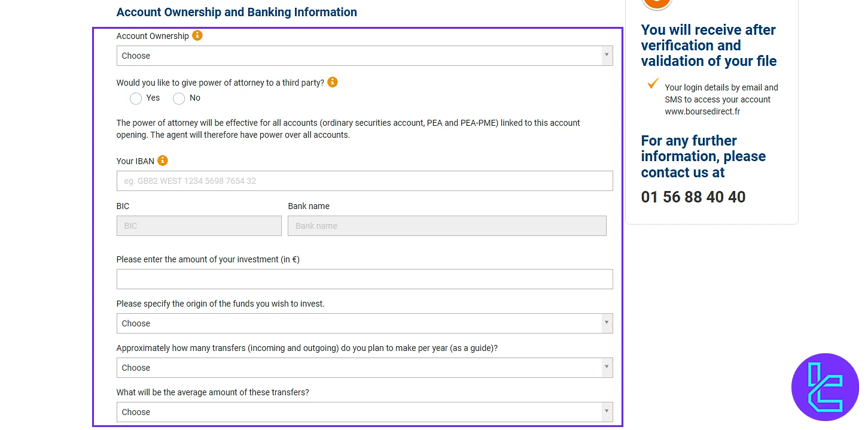Click the orange checkmark beside login details text
The height and width of the screenshot is (430, 868).
pos(652,84)
